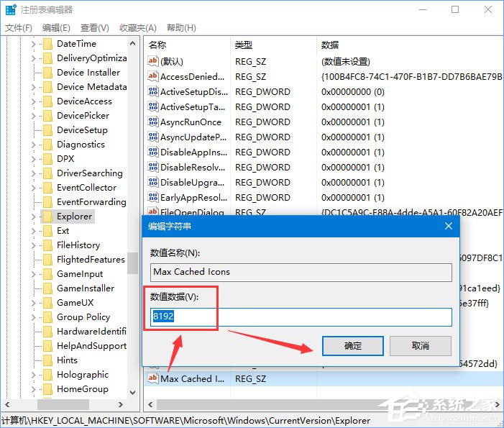Close the 编辑字符串 dialog with X

coord(449,226)
